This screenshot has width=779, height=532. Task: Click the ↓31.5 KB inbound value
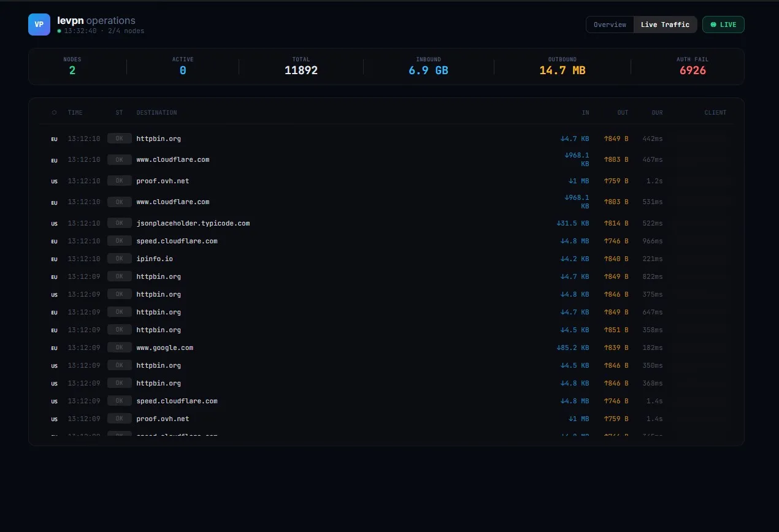coord(573,223)
